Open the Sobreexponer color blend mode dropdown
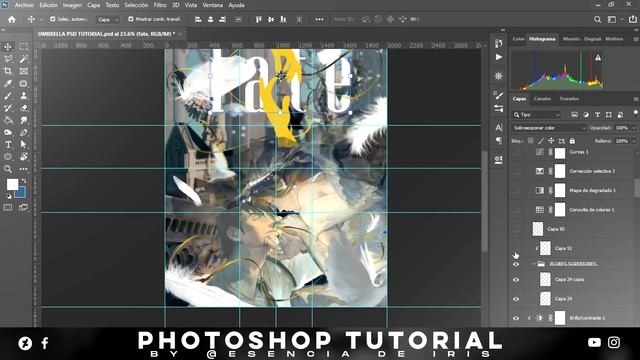This screenshot has height=360, width=640. pos(549,128)
